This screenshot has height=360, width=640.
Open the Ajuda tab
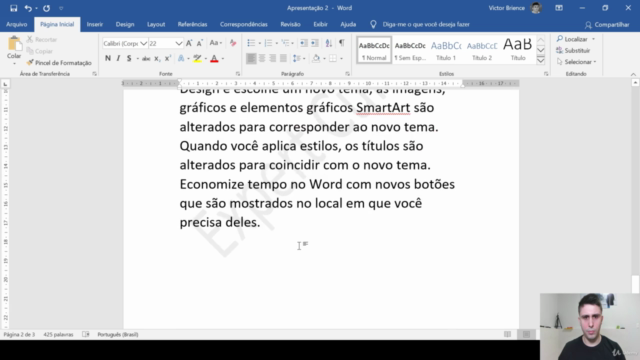[x=348, y=24]
